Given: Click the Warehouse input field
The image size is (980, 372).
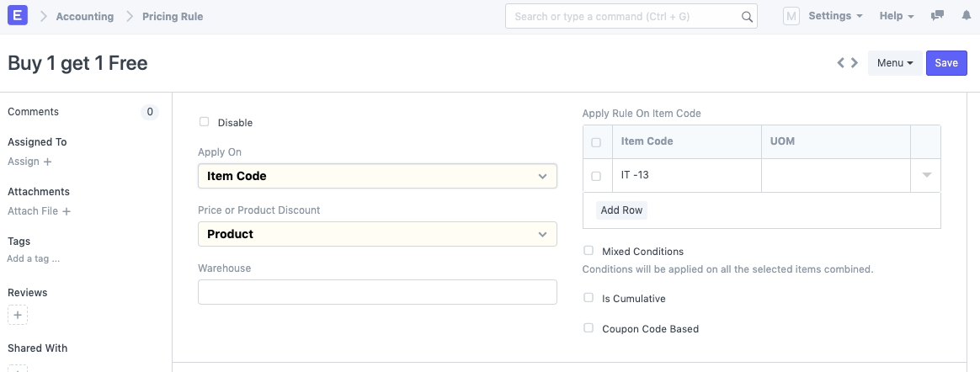Looking at the screenshot, I should coord(377,292).
